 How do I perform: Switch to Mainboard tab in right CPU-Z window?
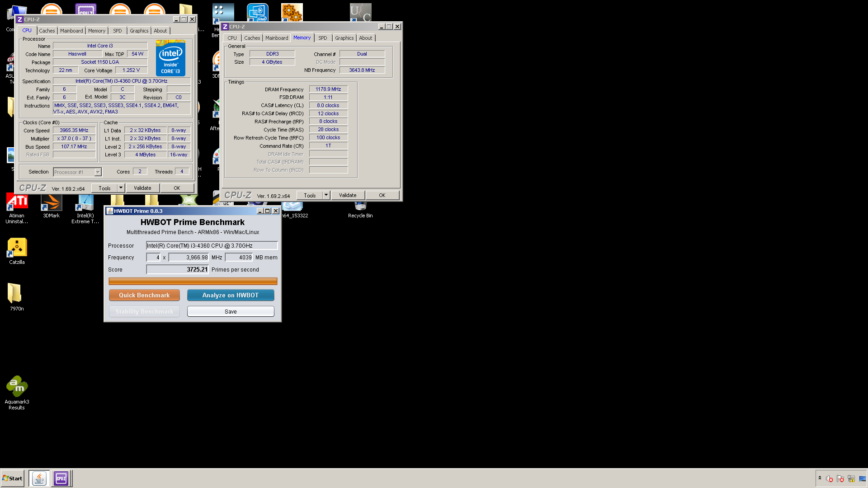point(277,38)
